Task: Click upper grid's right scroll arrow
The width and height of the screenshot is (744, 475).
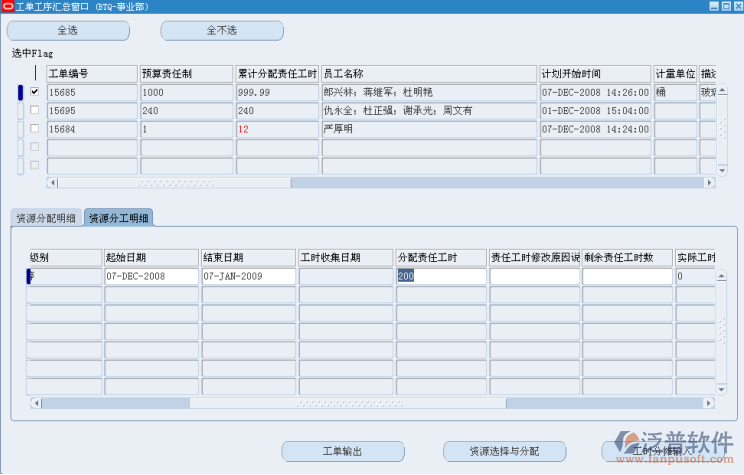Action: point(710,183)
